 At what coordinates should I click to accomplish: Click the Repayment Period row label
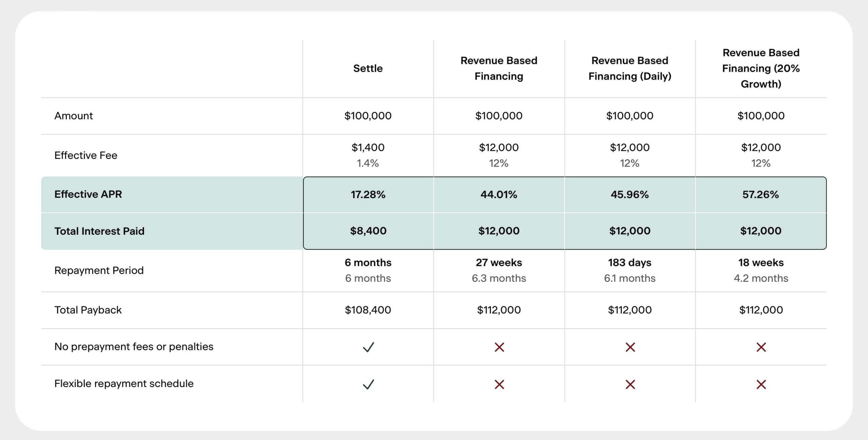click(99, 271)
